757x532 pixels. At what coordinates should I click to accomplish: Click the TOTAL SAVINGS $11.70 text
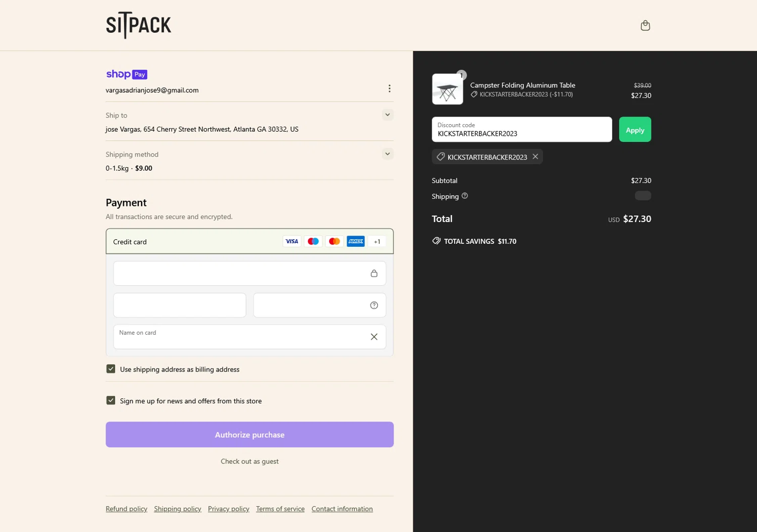(x=480, y=241)
